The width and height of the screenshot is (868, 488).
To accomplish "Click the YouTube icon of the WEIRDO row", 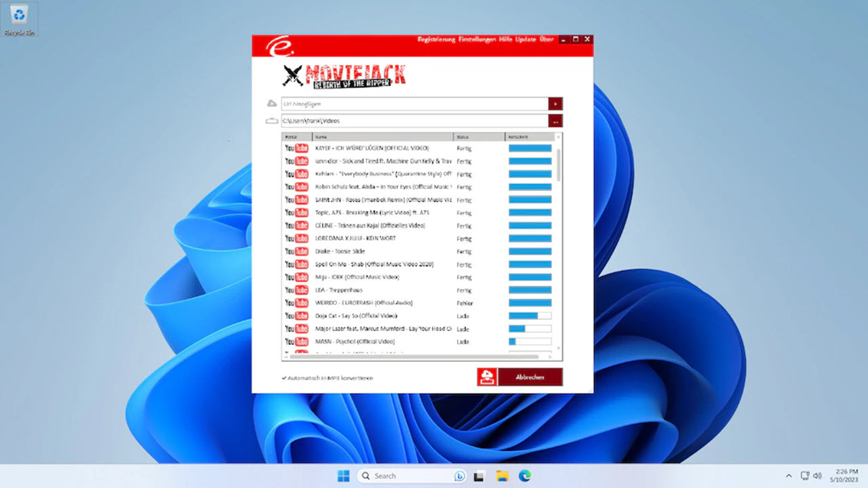I will tap(296, 303).
